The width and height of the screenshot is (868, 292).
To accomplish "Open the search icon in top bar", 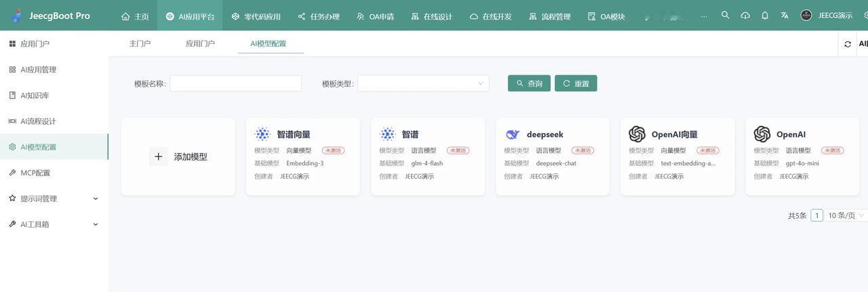I will click(726, 15).
